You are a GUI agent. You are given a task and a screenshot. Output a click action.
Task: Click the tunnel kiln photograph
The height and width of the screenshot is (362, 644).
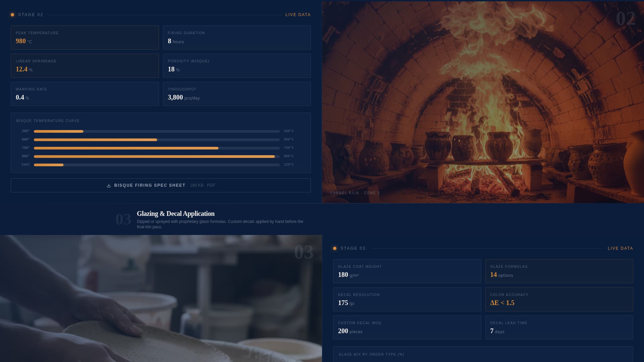[483, 101]
